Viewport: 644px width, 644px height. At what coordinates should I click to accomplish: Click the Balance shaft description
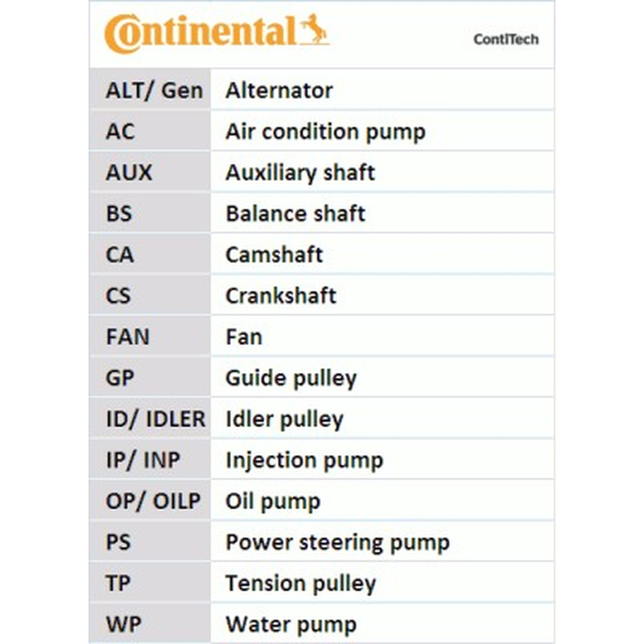[295, 213]
